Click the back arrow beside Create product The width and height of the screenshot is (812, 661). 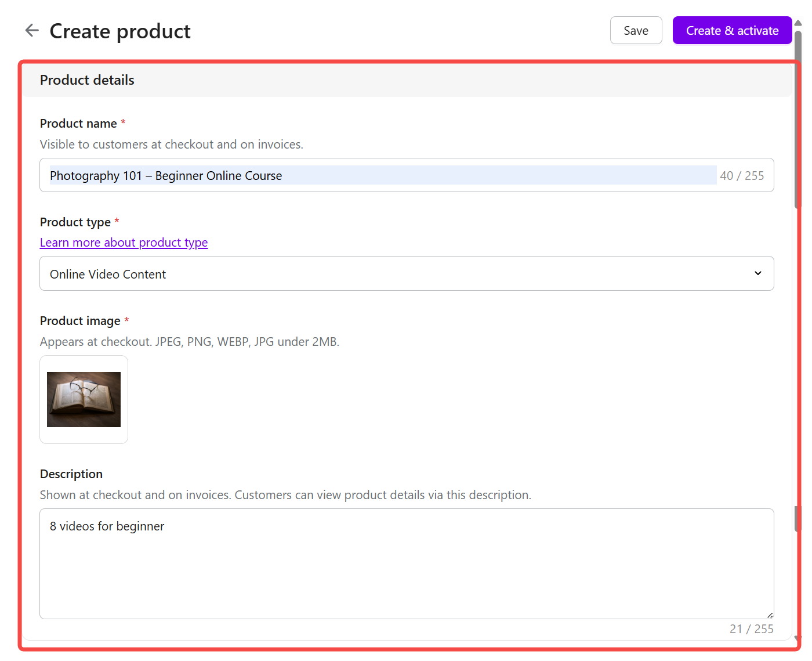pyautogui.click(x=32, y=31)
